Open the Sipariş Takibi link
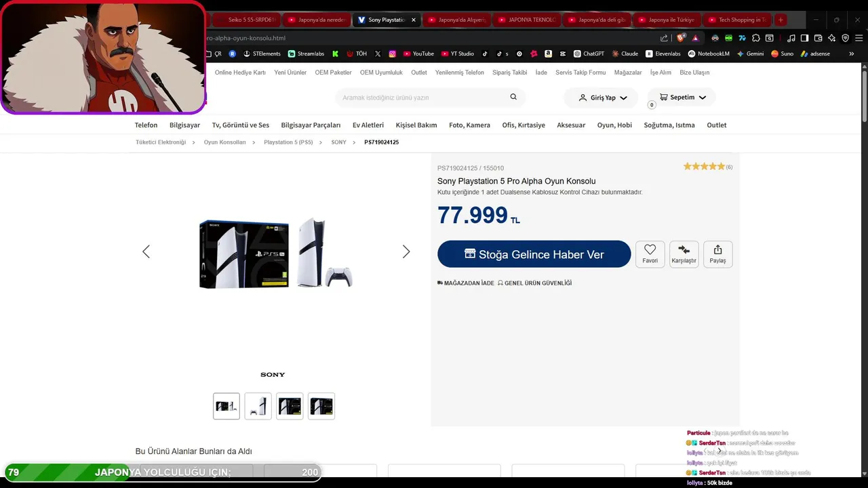868x488 pixels. pos(509,73)
